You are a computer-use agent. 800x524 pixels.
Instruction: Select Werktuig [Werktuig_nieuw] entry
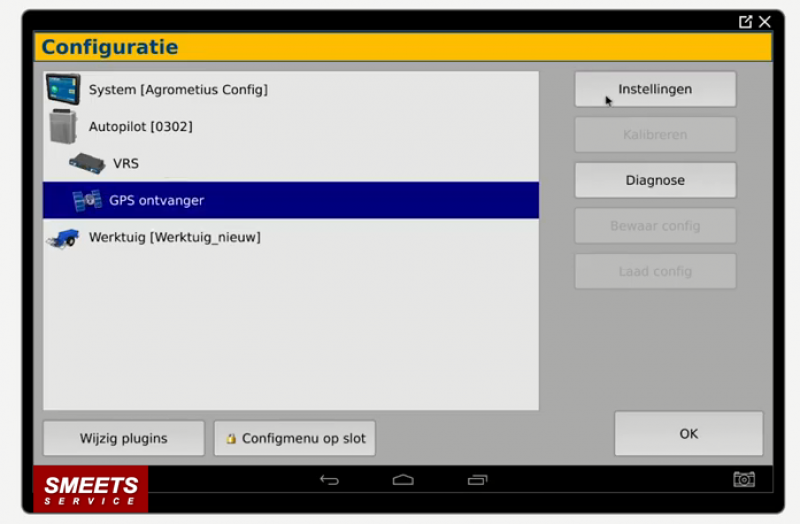click(174, 238)
